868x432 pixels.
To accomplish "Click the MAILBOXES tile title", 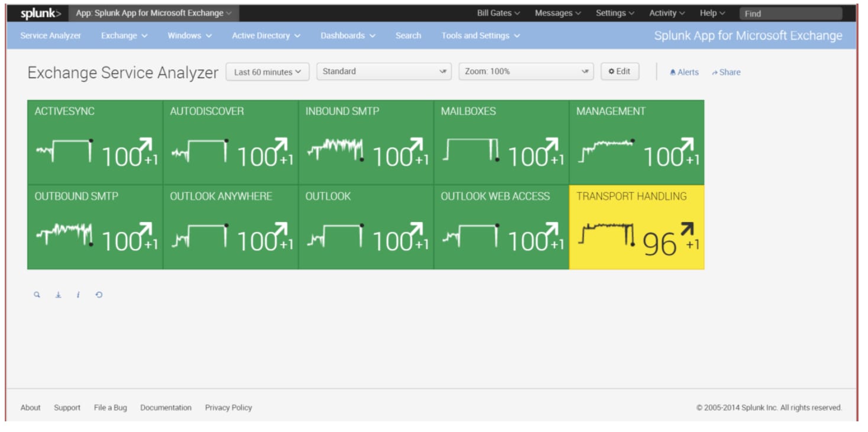I will [468, 111].
